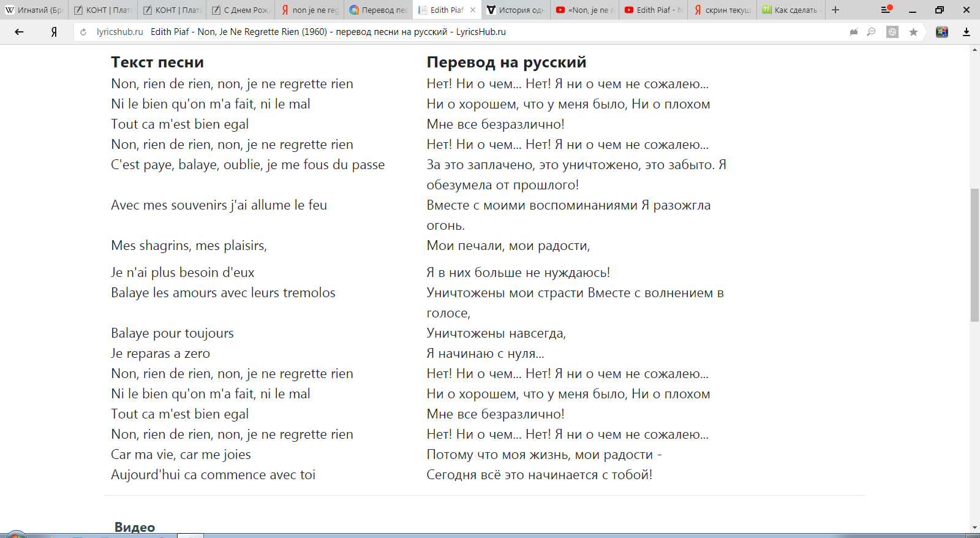This screenshot has height=538, width=980.
Task: Switch to the Edith Piaf YouTube tab
Action: click(654, 10)
